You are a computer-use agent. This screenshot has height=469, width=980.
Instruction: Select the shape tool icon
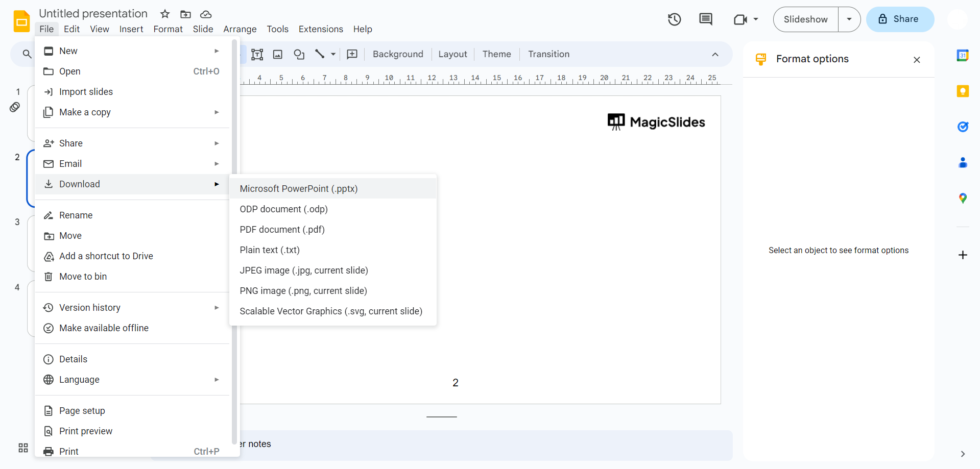(x=299, y=54)
